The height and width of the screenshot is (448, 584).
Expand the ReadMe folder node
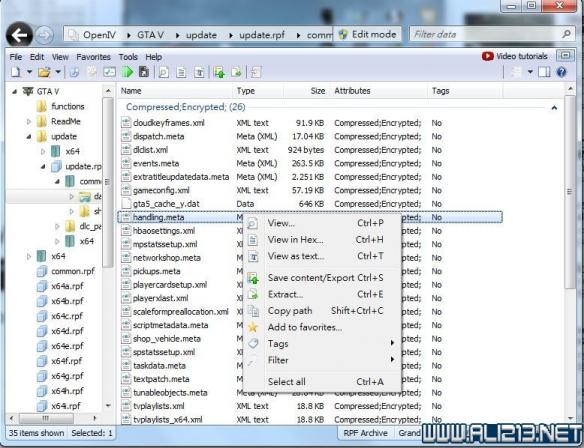(x=29, y=121)
